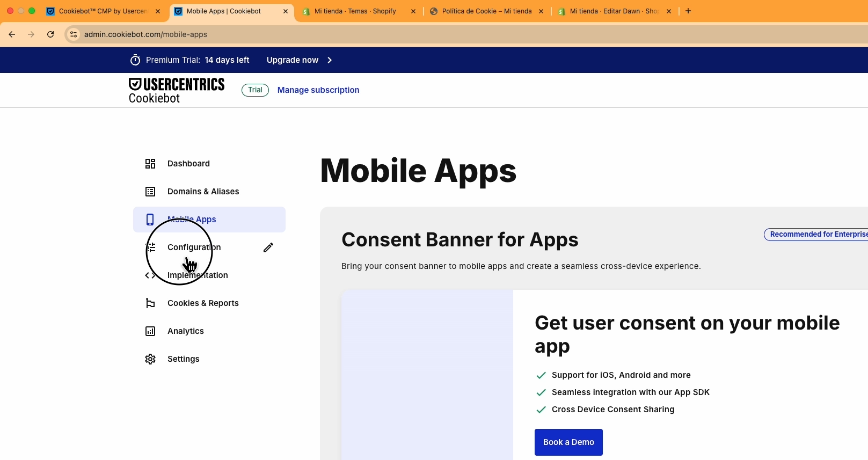The image size is (868, 460).
Task: Close the Política de Cookie tab
Action: pos(541,11)
